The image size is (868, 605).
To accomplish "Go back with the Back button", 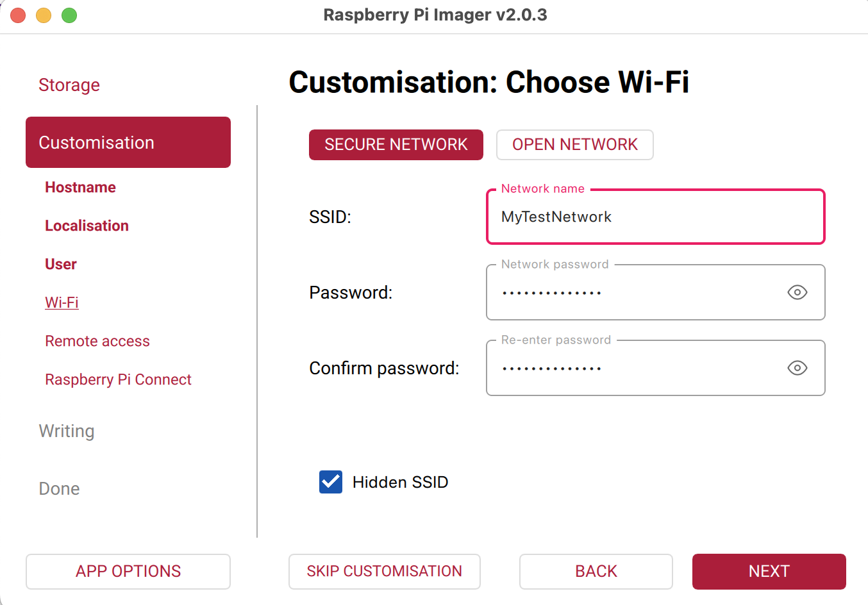I will pyautogui.click(x=596, y=571).
